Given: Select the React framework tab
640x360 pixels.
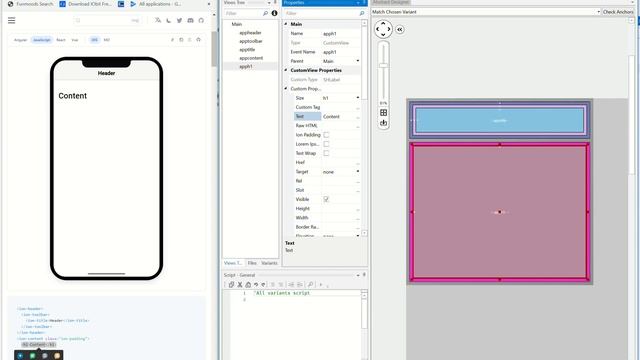Looking at the screenshot, I should coord(61,40).
